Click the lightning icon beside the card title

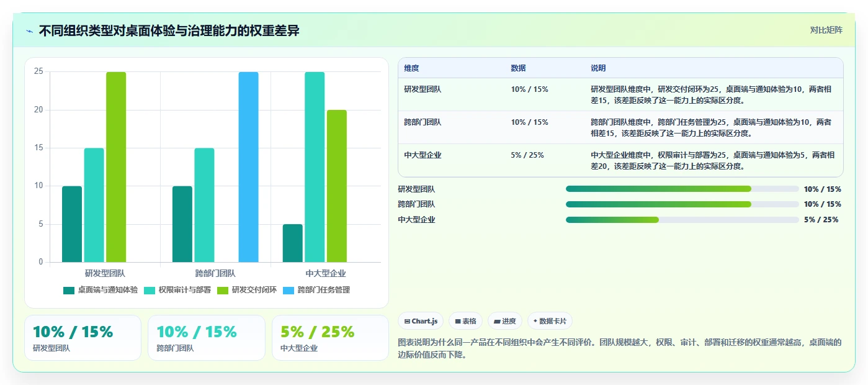point(29,31)
